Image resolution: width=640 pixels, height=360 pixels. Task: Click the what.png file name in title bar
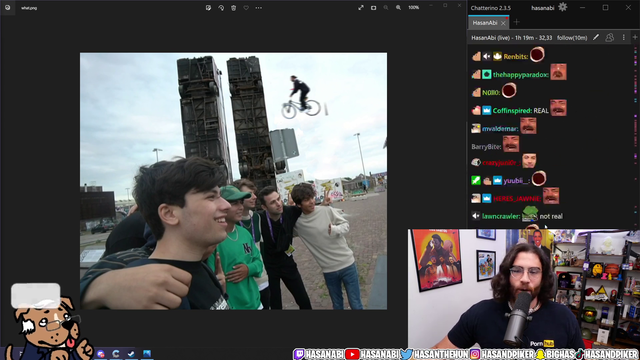pyautogui.click(x=29, y=8)
